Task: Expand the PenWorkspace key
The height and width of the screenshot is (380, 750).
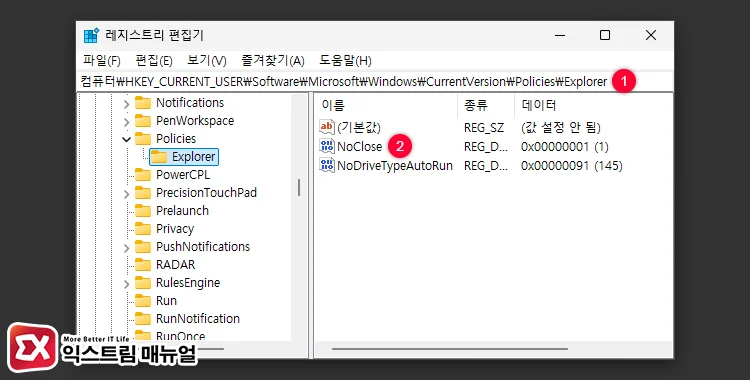Action: click(126, 122)
